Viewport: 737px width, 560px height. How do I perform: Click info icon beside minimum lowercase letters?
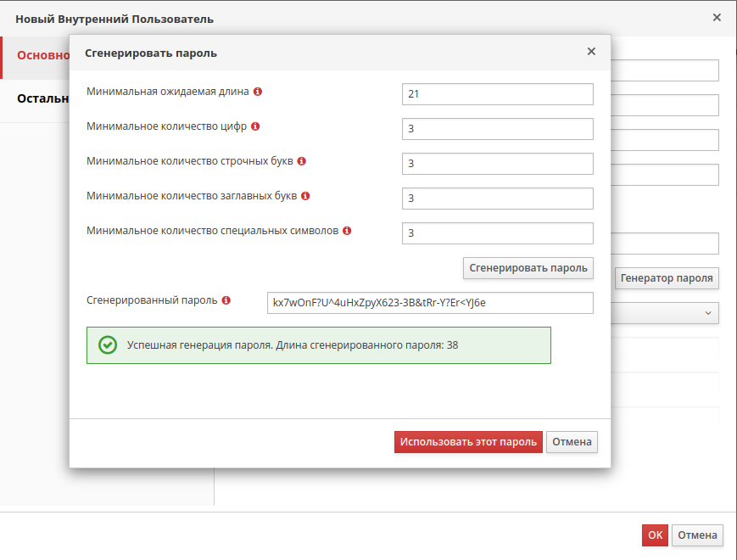pos(301,161)
